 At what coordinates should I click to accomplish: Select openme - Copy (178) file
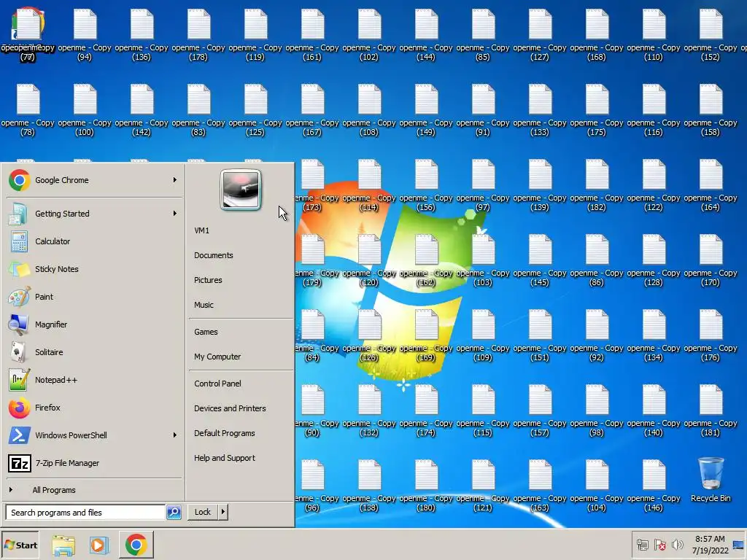pos(198,36)
